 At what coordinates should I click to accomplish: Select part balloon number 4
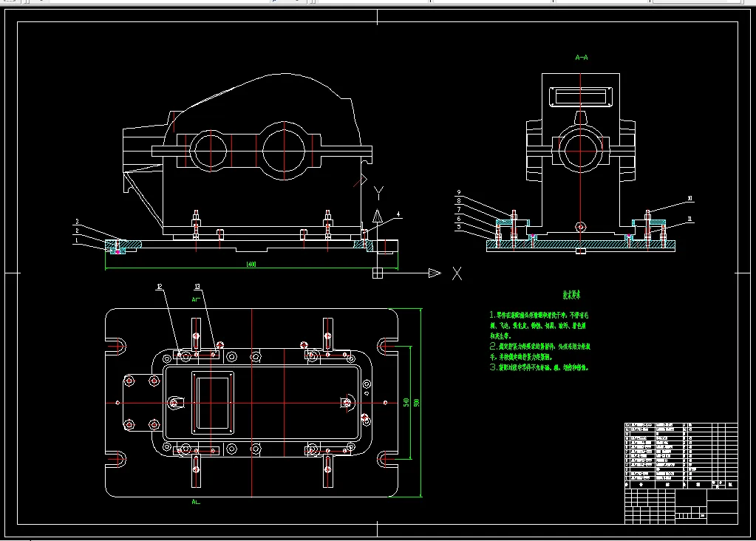point(398,214)
